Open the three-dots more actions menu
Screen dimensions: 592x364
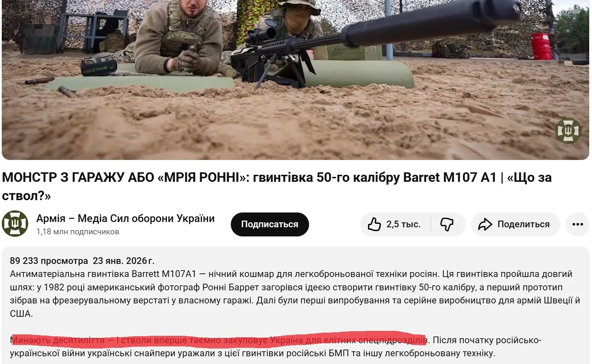coord(578,224)
